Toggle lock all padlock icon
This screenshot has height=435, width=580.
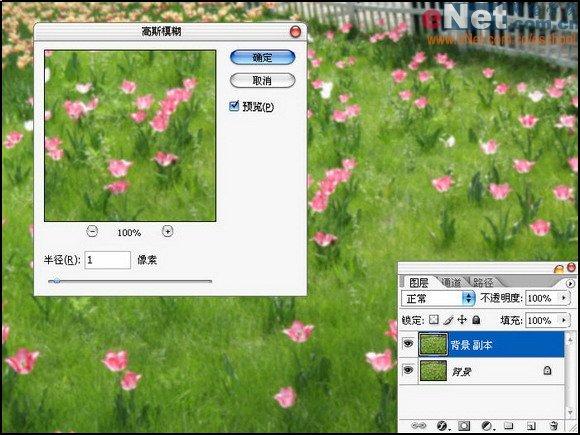click(x=476, y=320)
